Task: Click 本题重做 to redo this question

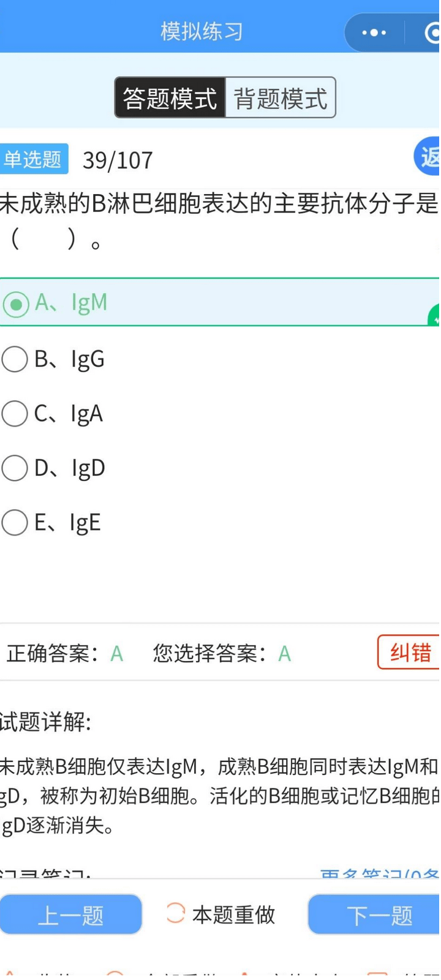Action: click(233, 915)
